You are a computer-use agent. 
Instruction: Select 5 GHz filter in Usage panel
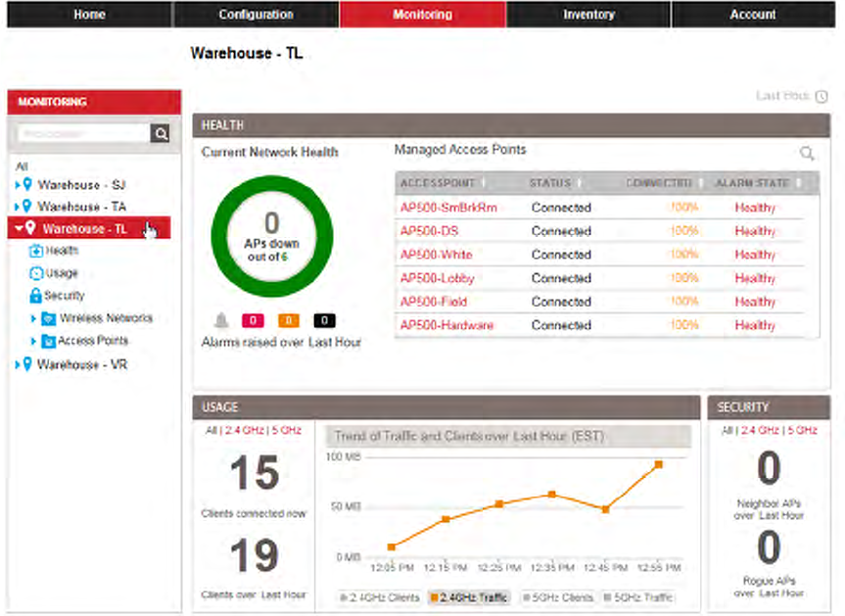tap(286, 430)
